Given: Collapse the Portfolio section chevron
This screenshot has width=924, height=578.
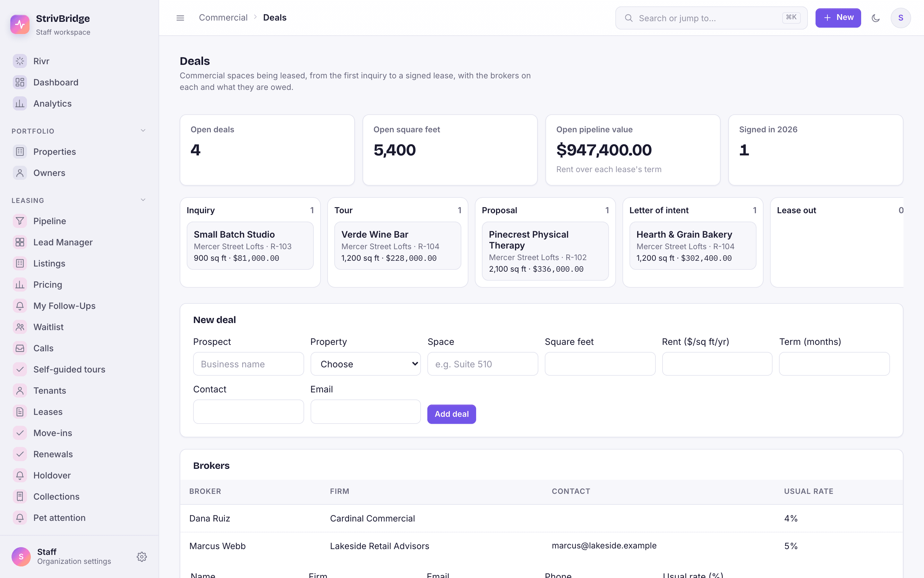Looking at the screenshot, I should click(x=143, y=131).
